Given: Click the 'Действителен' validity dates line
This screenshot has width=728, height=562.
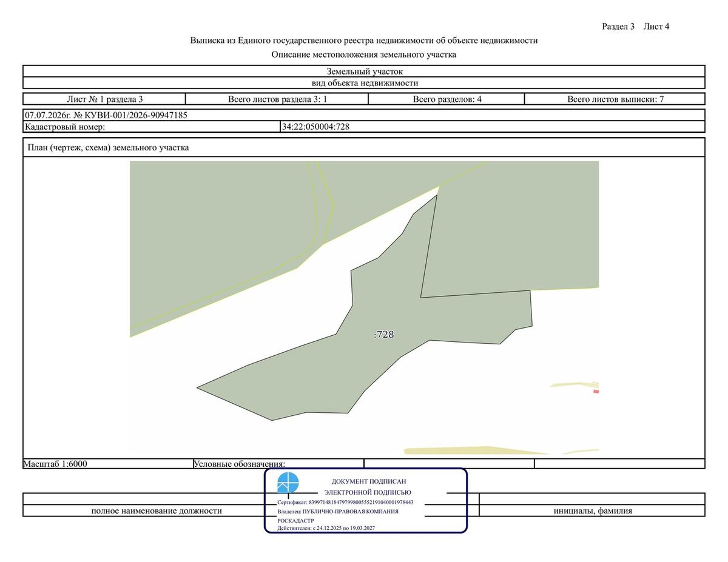Looking at the screenshot, I should tap(326, 529).
